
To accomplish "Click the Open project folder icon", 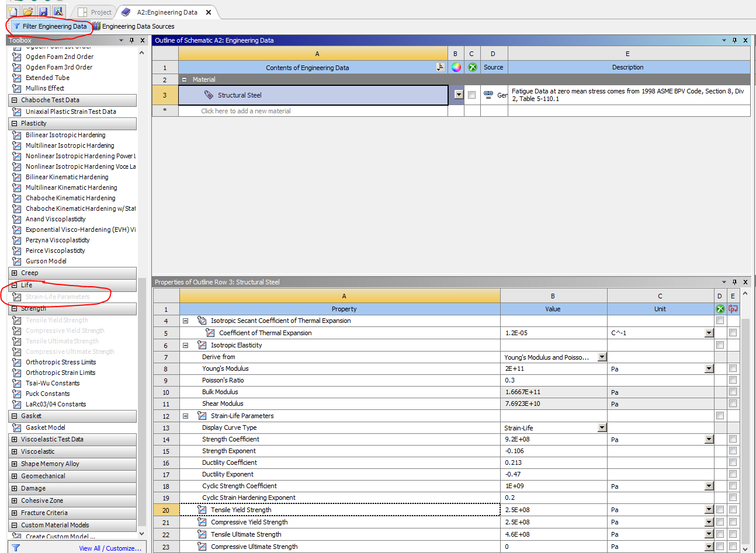I will pyautogui.click(x=27, y=11).
